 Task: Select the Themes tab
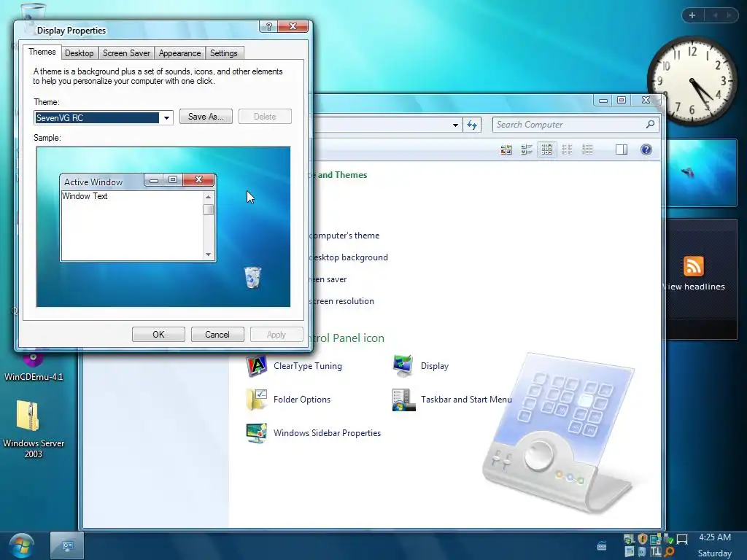click(42, 52)
